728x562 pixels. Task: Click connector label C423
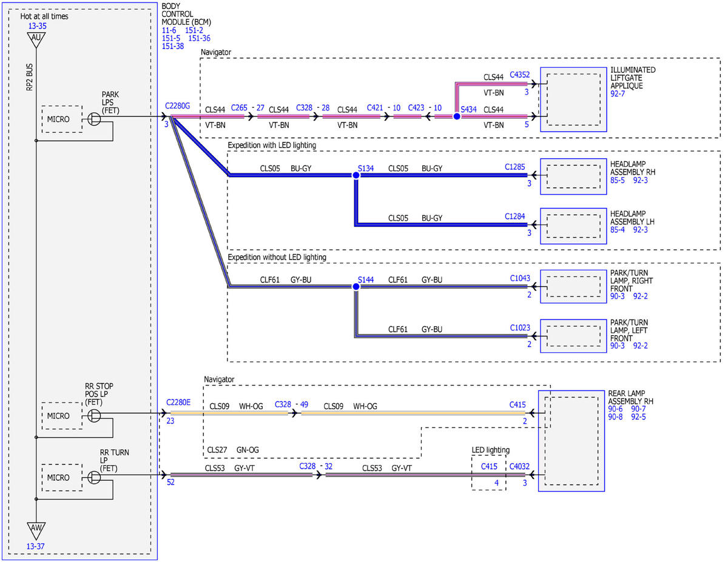coord(416,108)
